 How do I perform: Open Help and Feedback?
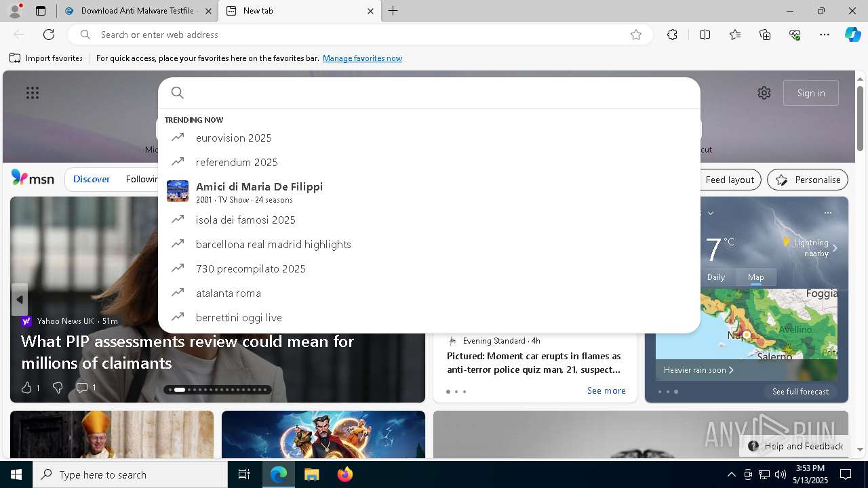coord(796,446)
